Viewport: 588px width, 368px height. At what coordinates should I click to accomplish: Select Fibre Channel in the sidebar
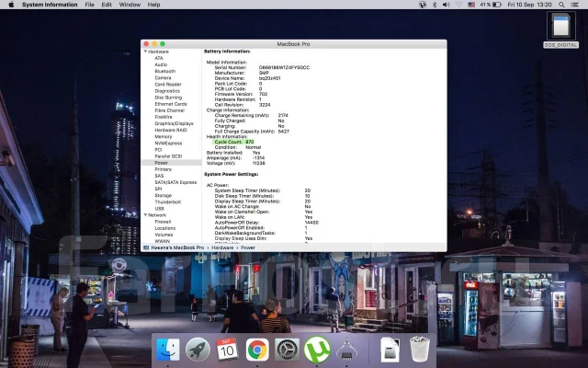pos(169,110)
